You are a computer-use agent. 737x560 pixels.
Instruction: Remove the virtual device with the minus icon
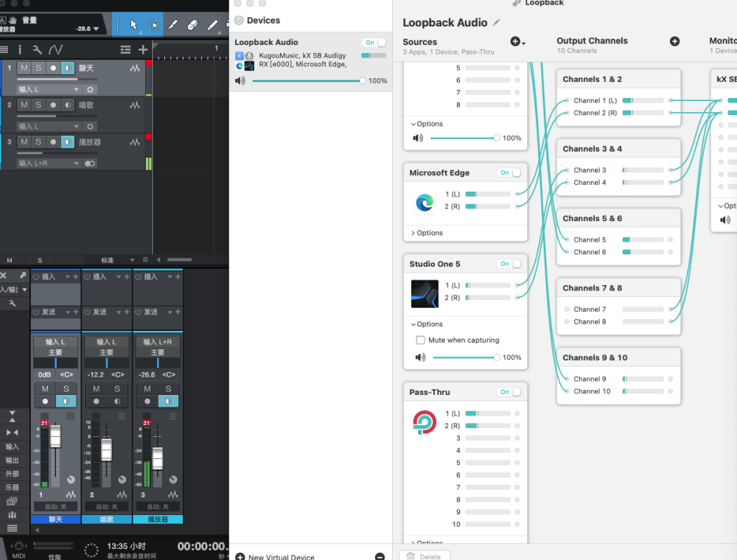point(380,557)
